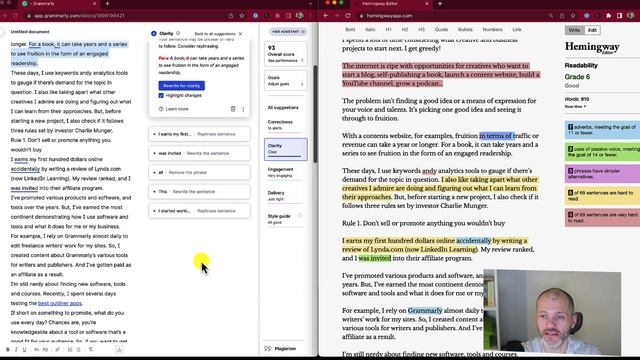Open the profile avatar in Hemingway browser toolbar
Viewport: 640px width, 360px height.
631,16
